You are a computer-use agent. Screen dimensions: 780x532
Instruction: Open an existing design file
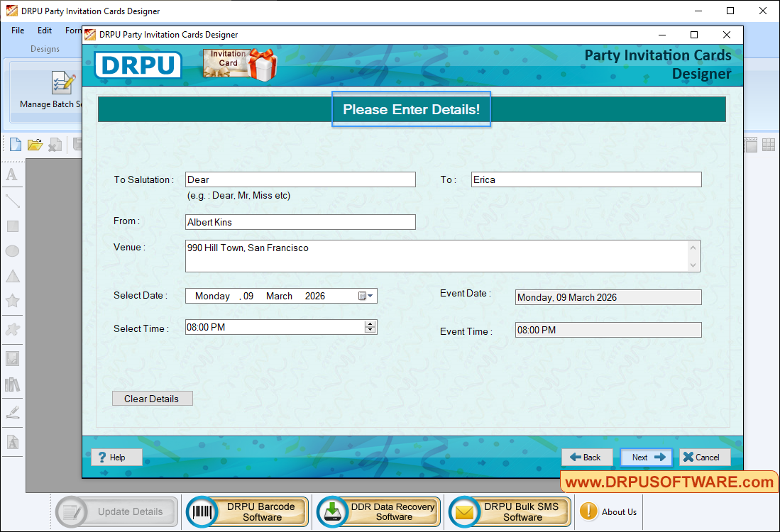[x=35, y=144]
